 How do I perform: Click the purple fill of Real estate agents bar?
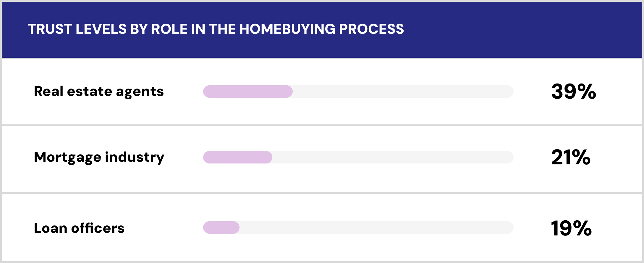248,92
